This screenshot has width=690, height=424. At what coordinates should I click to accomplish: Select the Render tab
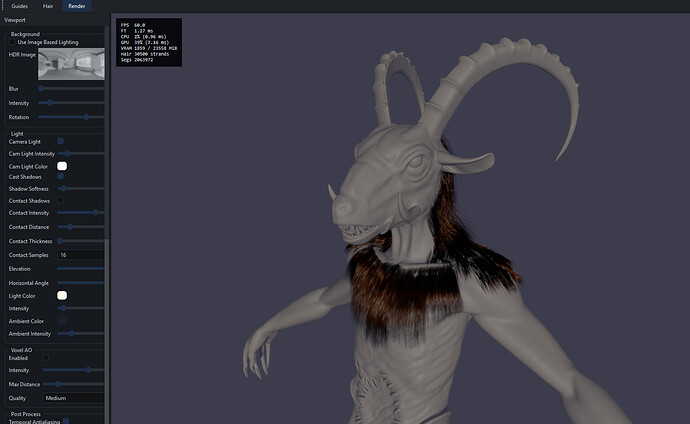point(77,6)
